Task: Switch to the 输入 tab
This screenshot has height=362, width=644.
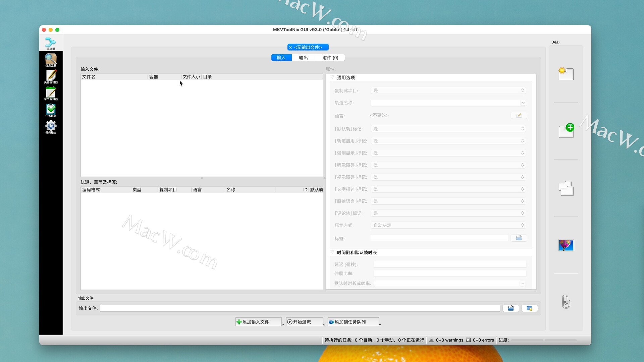Action: tap(281, 58)
